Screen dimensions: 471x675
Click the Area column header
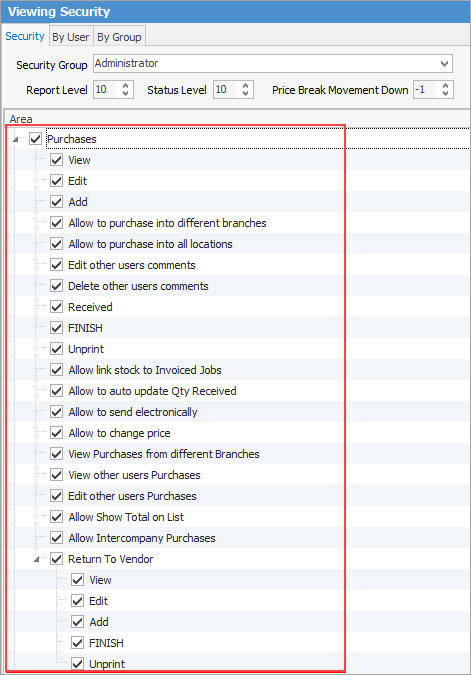click(x=237, y=118)
